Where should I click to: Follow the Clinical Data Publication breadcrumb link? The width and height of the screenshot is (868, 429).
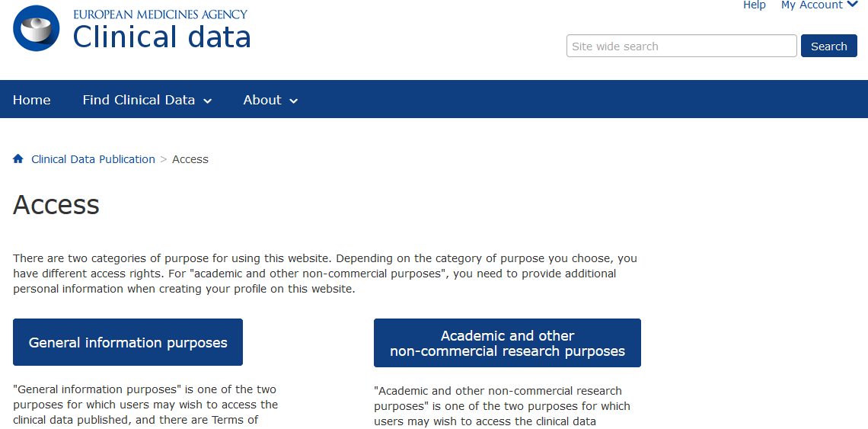coord(93,159)
